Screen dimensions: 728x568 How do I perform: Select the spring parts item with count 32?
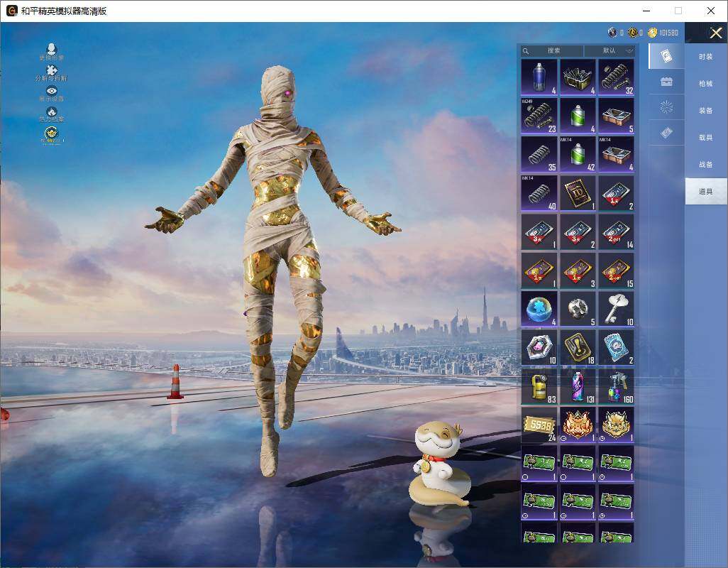click(x=616, y=77)
